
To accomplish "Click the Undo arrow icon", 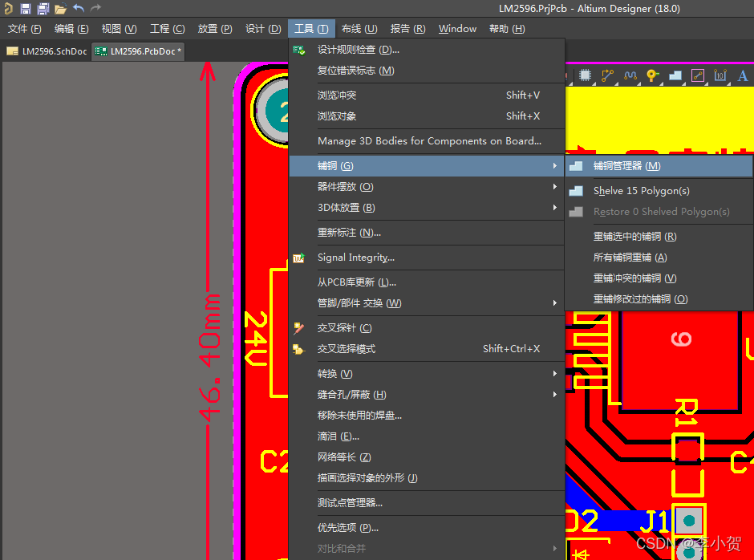I will pyautogui.click(x=79, y=8).
